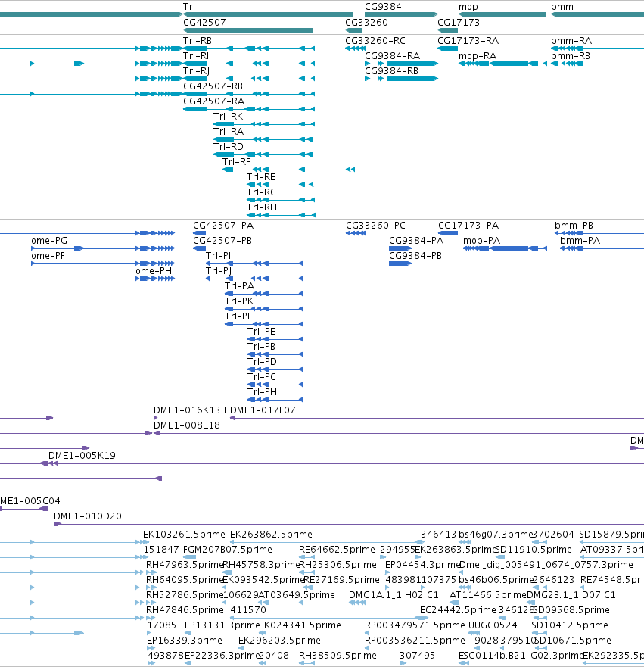644x667 pixels.
Task: Select the mop-RA transcript label
Action: pyautogui.click(x=478, y=56)
